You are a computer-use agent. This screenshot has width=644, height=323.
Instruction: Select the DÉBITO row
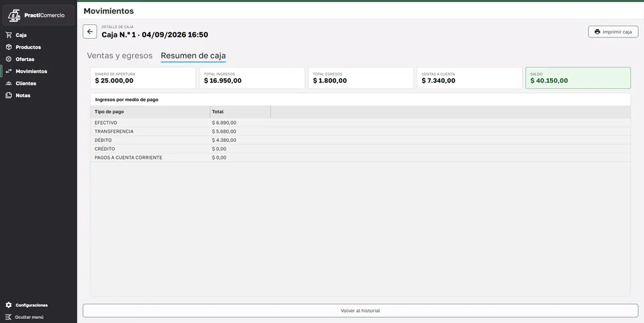360,140
